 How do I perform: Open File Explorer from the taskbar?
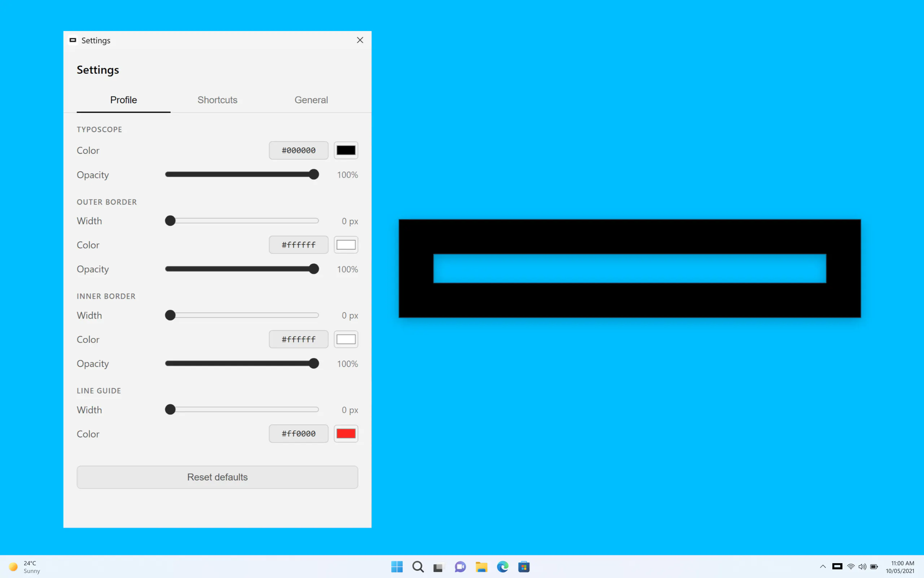481,566
